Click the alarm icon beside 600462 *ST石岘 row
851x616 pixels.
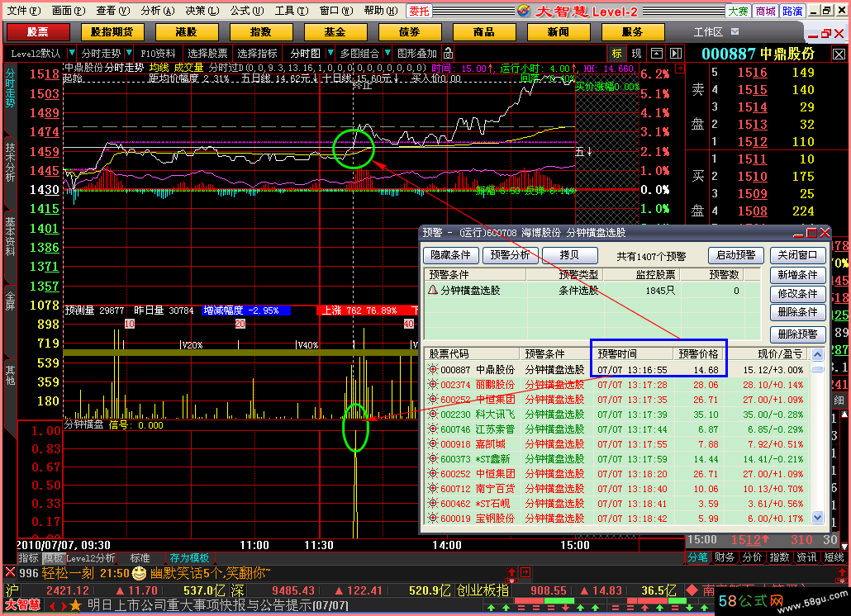point(433,503)
